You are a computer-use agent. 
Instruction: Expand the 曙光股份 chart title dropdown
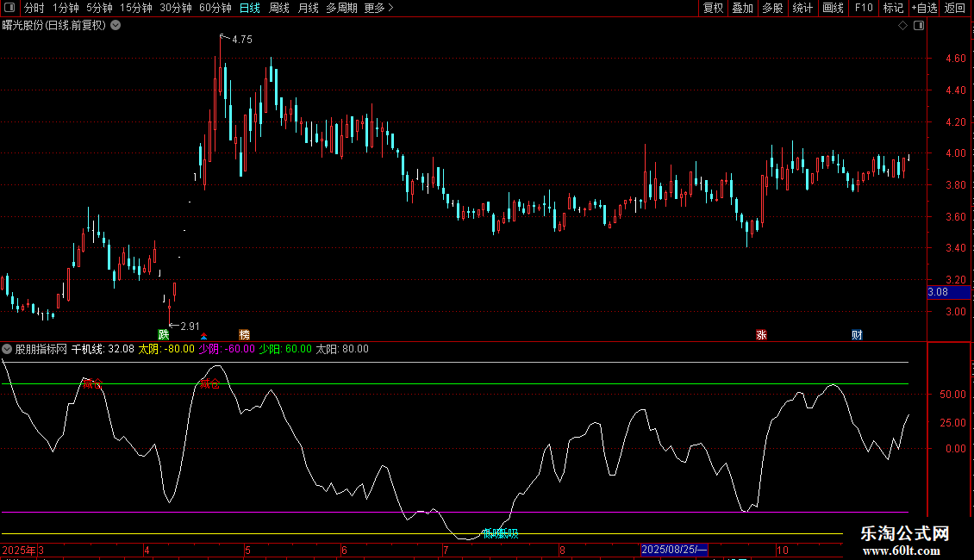(x=116, y=26)
